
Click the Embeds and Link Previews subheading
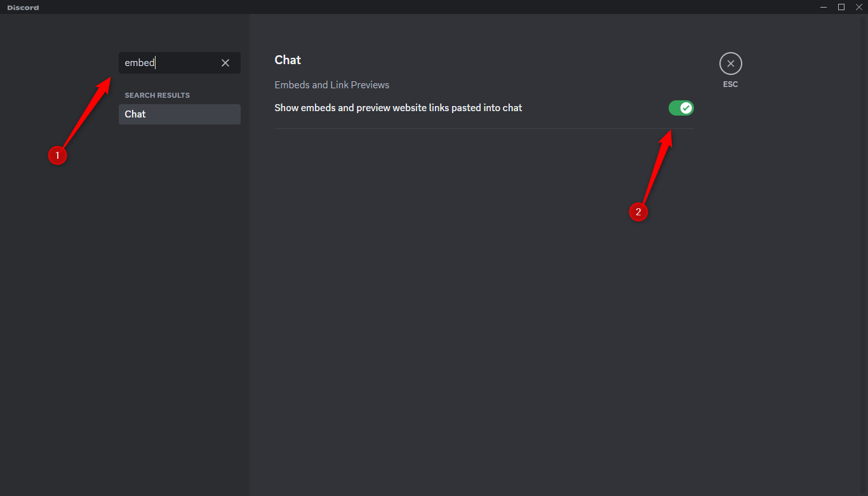tap(331, 84)
